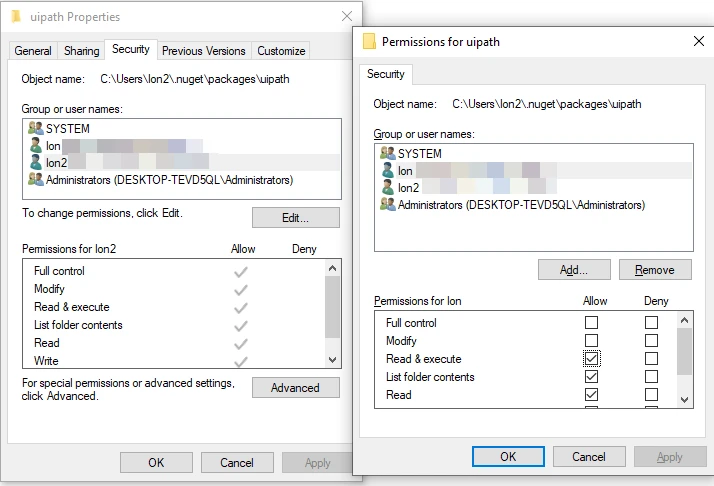The image size is (714, 486).
Task: Cancel the Permissions dialog
Action: click(x=589, y=456)
